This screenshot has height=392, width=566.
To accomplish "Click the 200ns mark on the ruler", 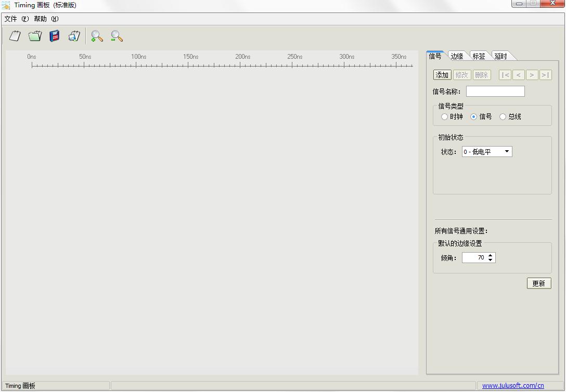I will point(242,57).
